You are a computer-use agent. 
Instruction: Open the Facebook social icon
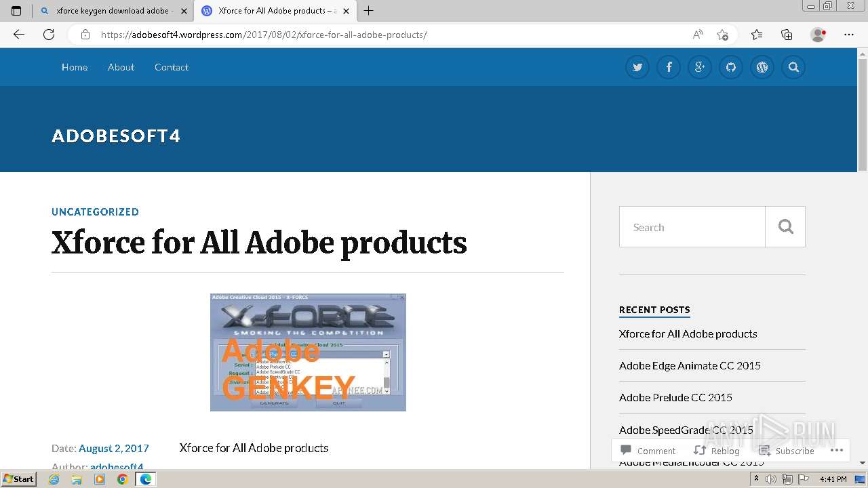pos(669,67)
